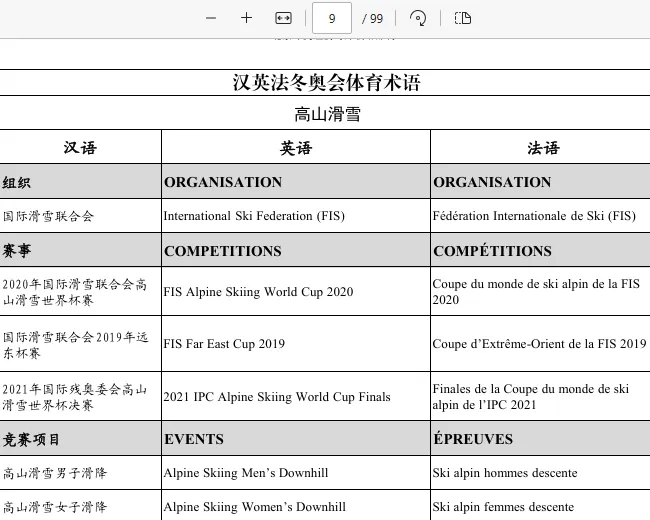Viewport: 650px width, 520px height.
Task: Click 2020年国际滑雪联合会高山滑雪世界杯赛 cell
Action: pyautogui.click(x=80, y=292)
